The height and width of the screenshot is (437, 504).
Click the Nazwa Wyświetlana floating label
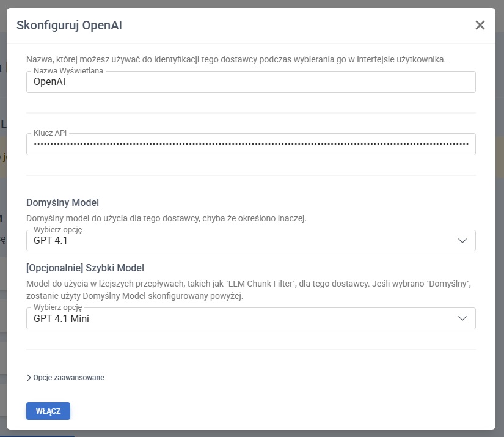click(x=68, y=71)
